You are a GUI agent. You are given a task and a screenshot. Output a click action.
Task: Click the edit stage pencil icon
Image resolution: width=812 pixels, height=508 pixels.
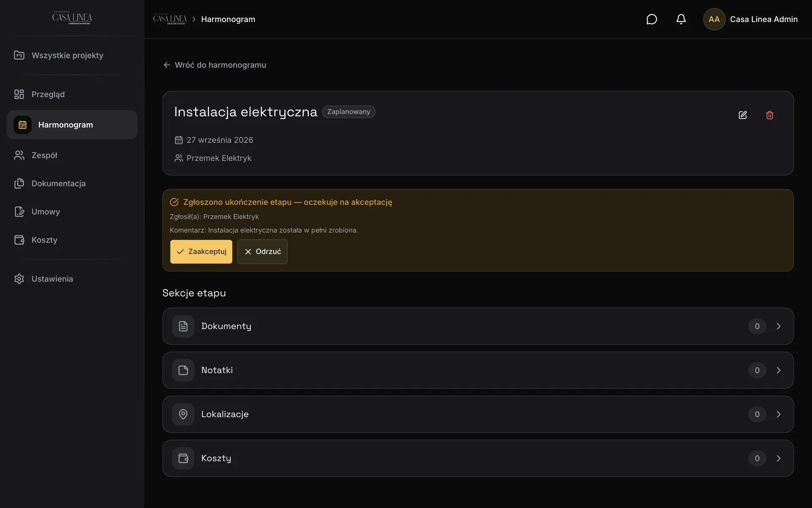pyautogui.click(x=743, y=115)
